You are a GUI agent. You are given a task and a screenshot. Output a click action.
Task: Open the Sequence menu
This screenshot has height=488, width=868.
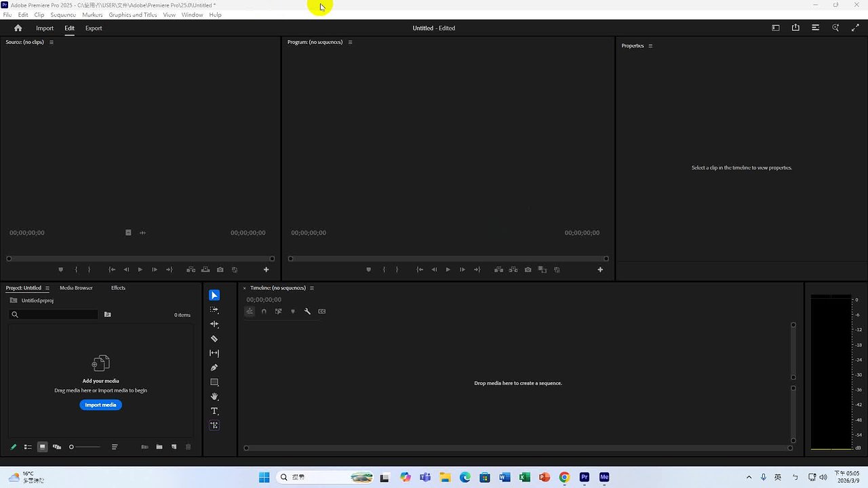tap(62, 14)
